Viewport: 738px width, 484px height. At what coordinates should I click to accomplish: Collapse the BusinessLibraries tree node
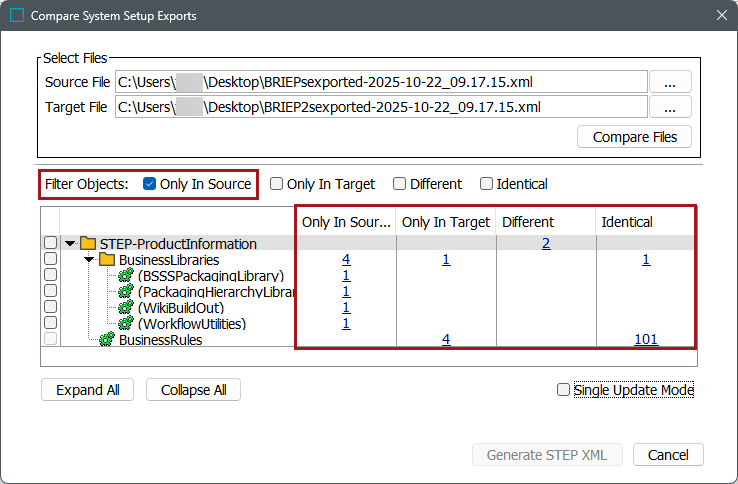click(x=89, y=260)
